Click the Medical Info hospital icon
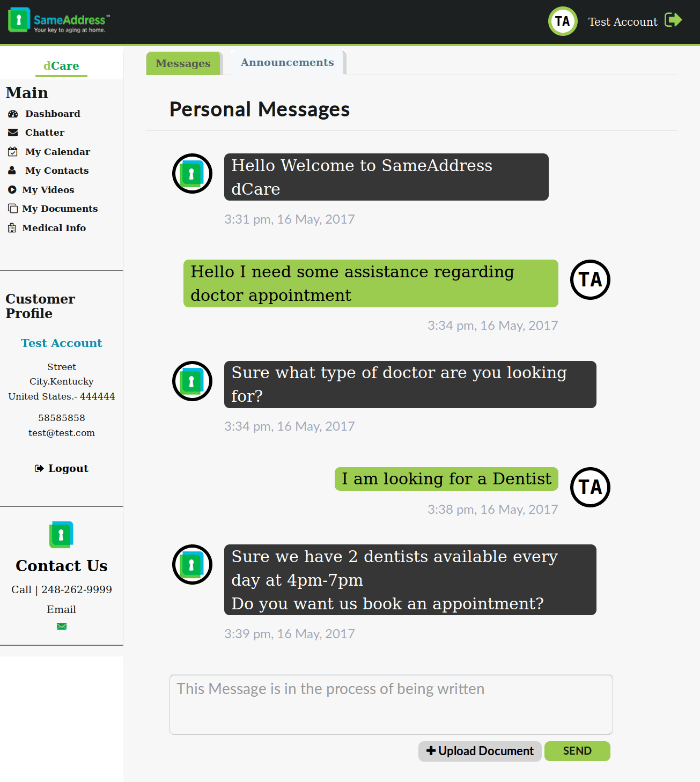 pos(12,228)
